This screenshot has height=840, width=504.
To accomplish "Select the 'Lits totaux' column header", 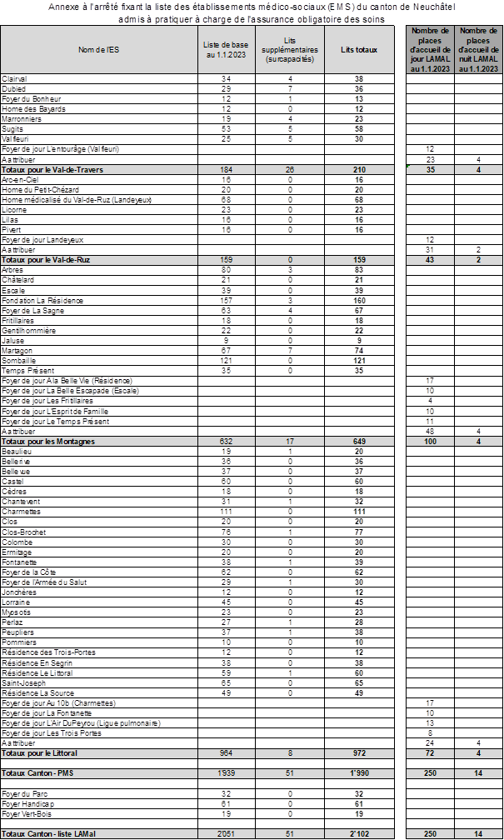I will pos(359,50).
